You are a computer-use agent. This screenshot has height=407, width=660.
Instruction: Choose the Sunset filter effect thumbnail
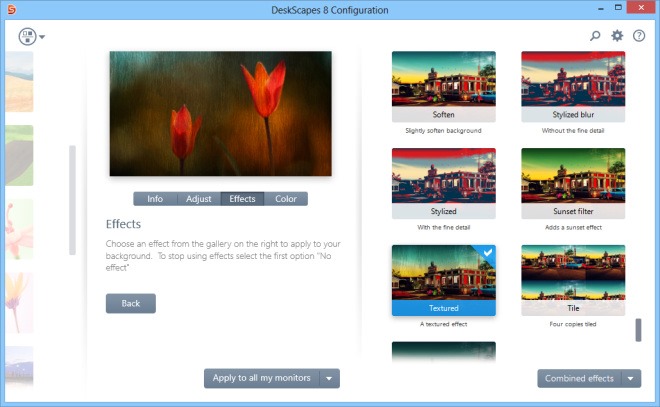pos(573,183)
